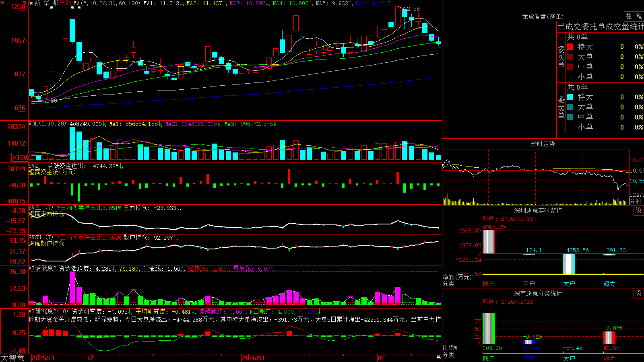Click the -57.48 value for 大户

point(573,348)
